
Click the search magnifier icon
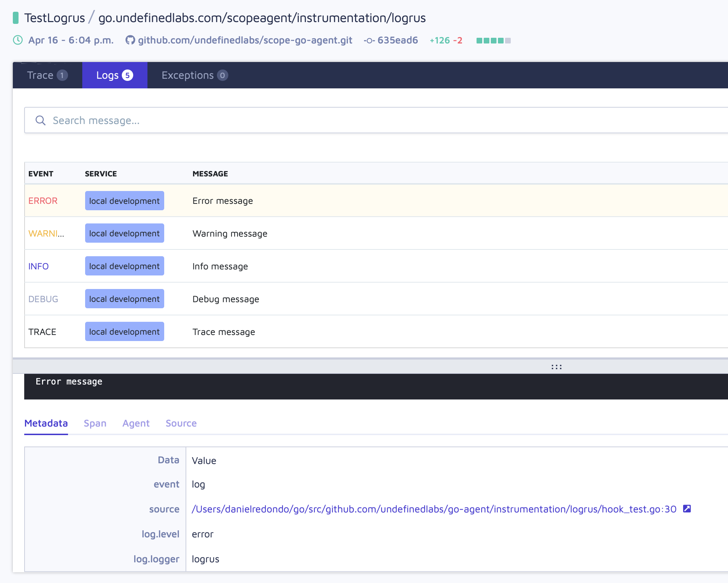41,120
